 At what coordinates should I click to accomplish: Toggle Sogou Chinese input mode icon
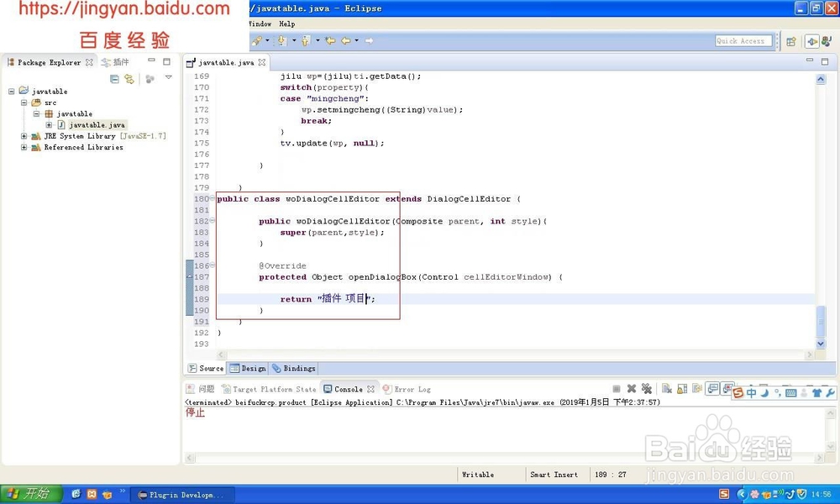click(752, 393)
